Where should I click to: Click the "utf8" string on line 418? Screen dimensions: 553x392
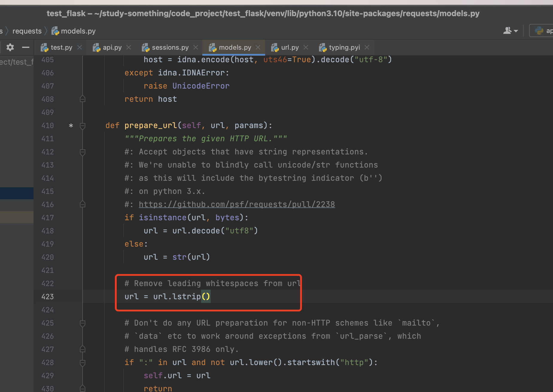pos(239,231)
